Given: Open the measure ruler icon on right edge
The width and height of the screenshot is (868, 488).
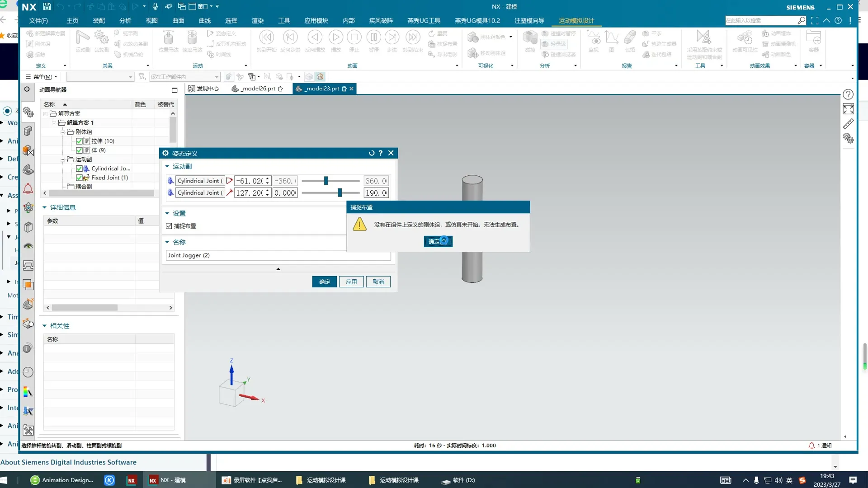Looking at the screenshot, I should 848,124.
